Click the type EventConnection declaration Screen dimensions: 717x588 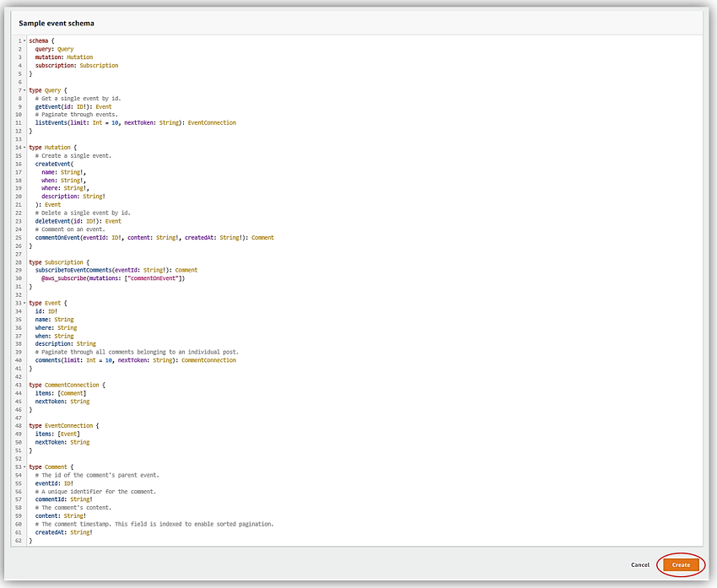64,426
